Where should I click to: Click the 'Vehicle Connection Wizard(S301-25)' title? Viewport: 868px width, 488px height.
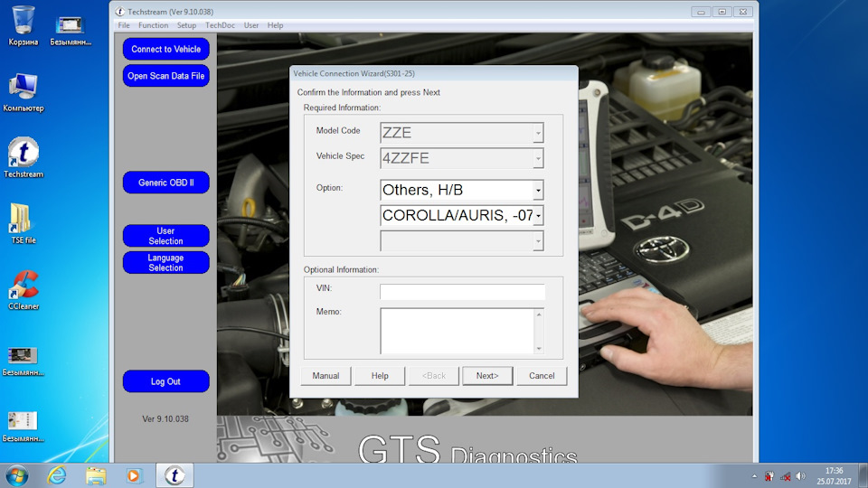click(x=354, y=73)
